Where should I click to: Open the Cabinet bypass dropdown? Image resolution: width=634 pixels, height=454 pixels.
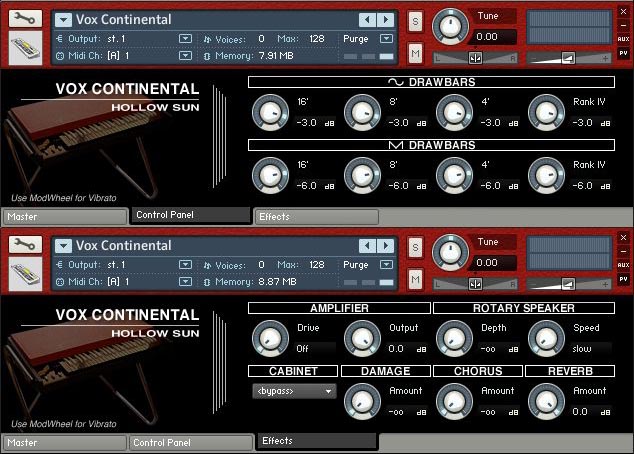pyautogui.click(x=294, y=391)
